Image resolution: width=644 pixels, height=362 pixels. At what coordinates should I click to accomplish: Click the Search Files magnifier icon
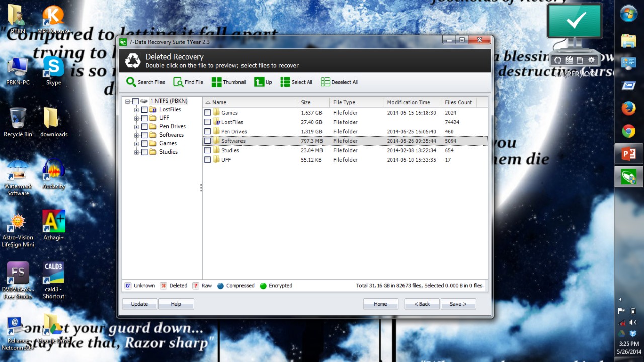pos(131,82)
